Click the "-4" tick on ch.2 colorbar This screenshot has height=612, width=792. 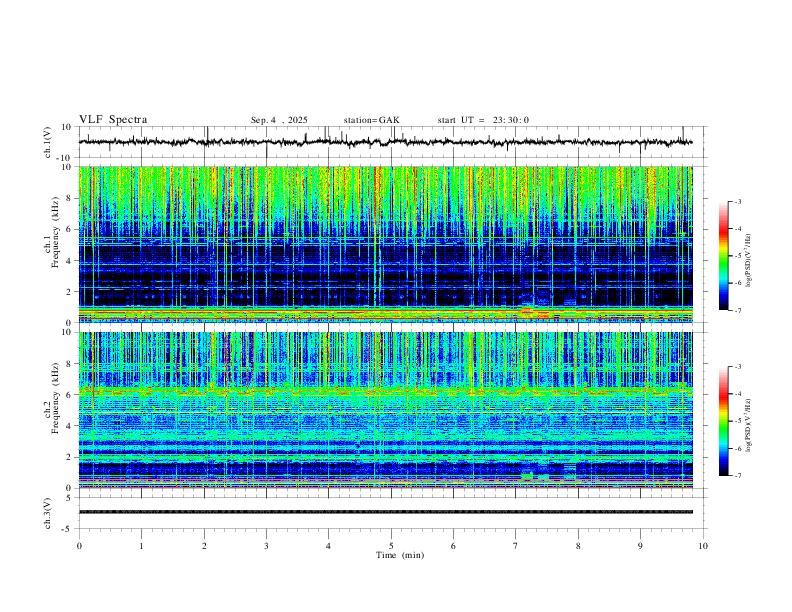click(x=737, y=394)
